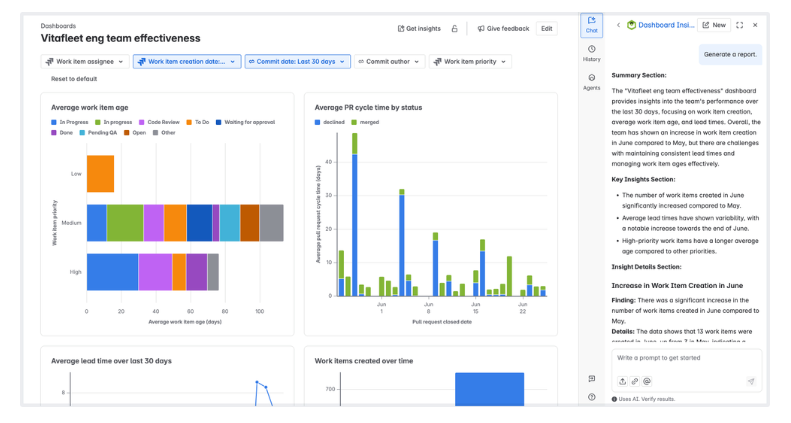Toggle the Code Review legend swatch
This screenshot has height=423, width=791.
pyautogui.click(x=143, y=122)
